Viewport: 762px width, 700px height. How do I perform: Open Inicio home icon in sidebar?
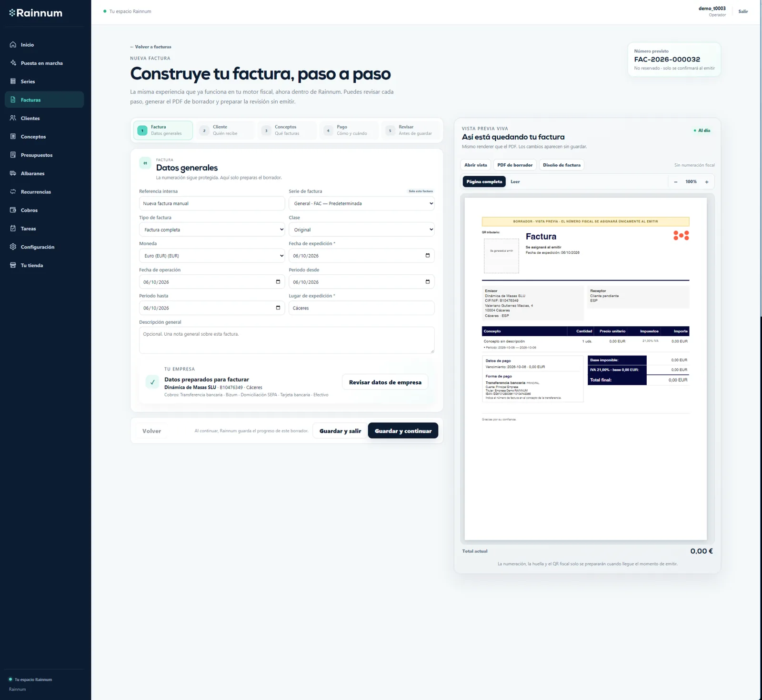coord(13,44)
